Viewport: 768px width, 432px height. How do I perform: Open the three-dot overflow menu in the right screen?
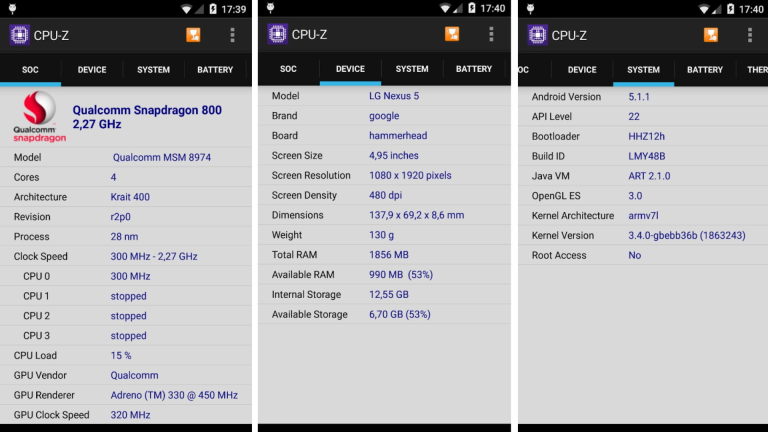[750, 35]
